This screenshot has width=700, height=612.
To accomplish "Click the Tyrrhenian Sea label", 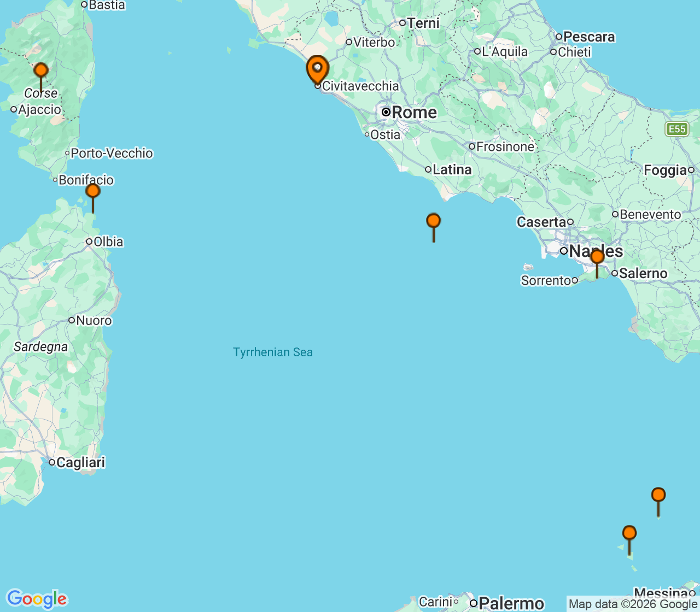I will 273,352.
